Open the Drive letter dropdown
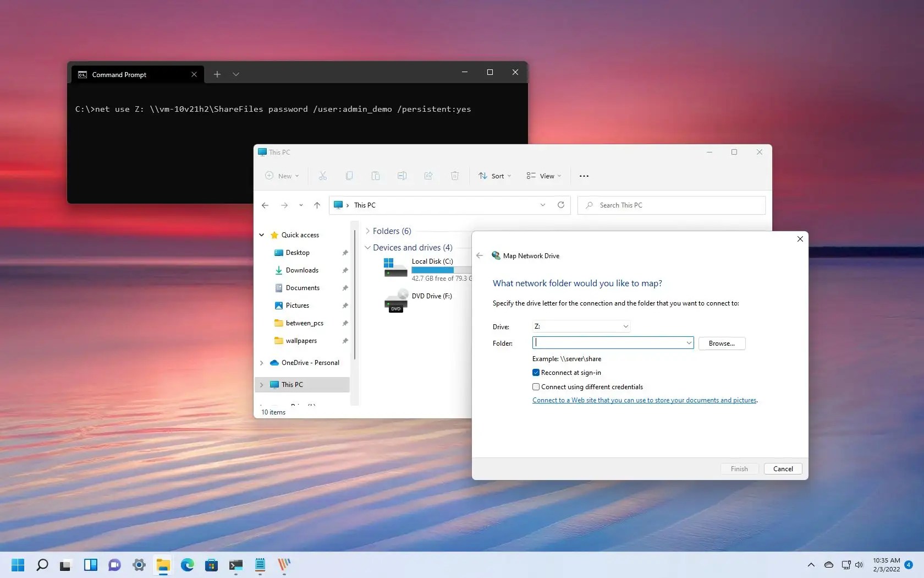 point(625,326)
